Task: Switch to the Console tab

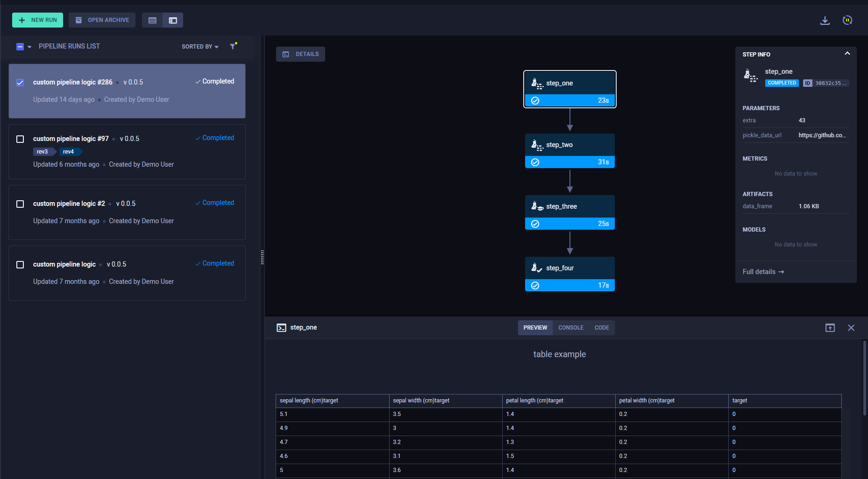Action: pyautogui.click(x=570, y=328)
